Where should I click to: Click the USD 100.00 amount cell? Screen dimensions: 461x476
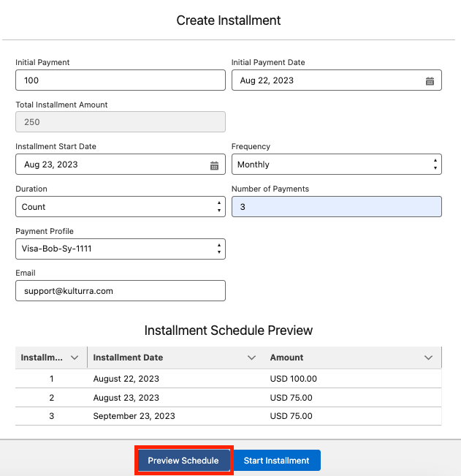pyautogui.click(x=294, y=379)
